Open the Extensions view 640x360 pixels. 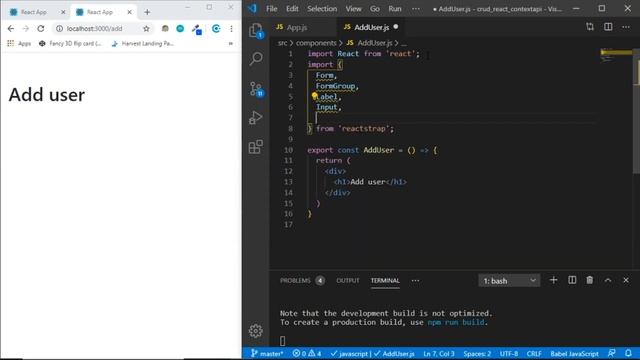[256, 147]
